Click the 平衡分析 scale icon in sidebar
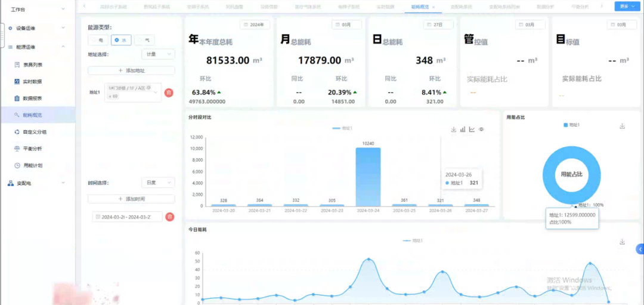 (x=17, y=149)
